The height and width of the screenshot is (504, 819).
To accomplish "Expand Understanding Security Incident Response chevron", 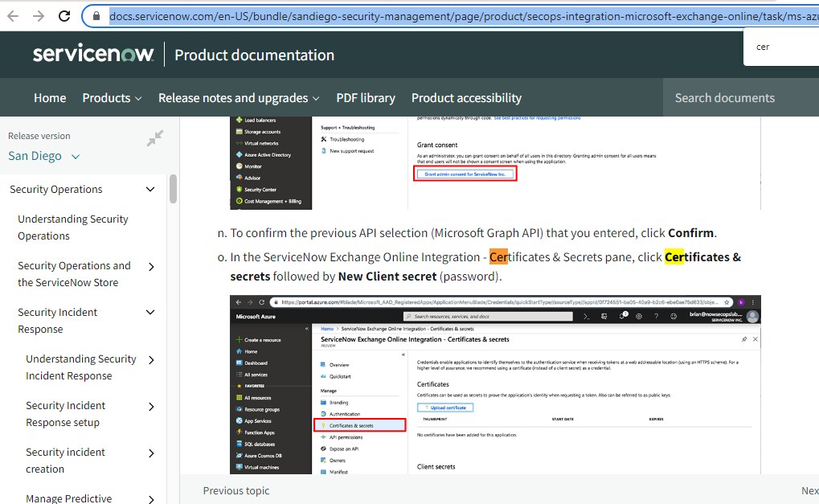I will pos(151,360).
